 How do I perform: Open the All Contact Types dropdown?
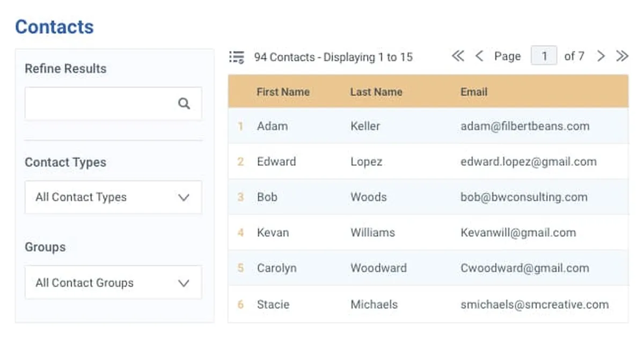[x=113, y=197]
